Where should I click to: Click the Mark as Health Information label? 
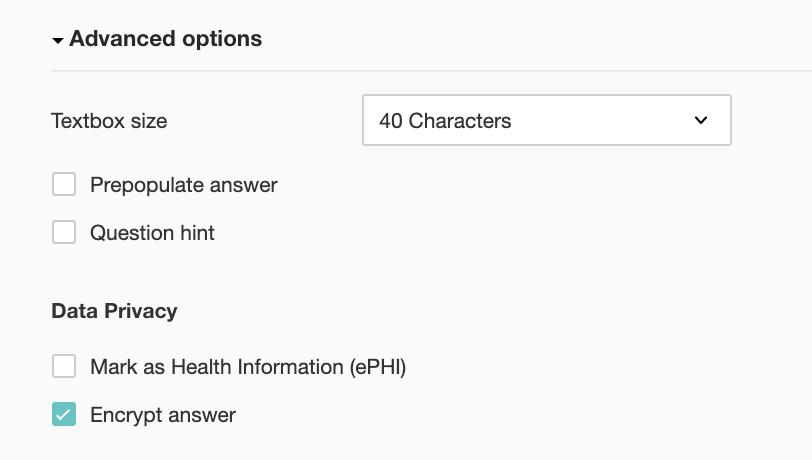[217, 367]
